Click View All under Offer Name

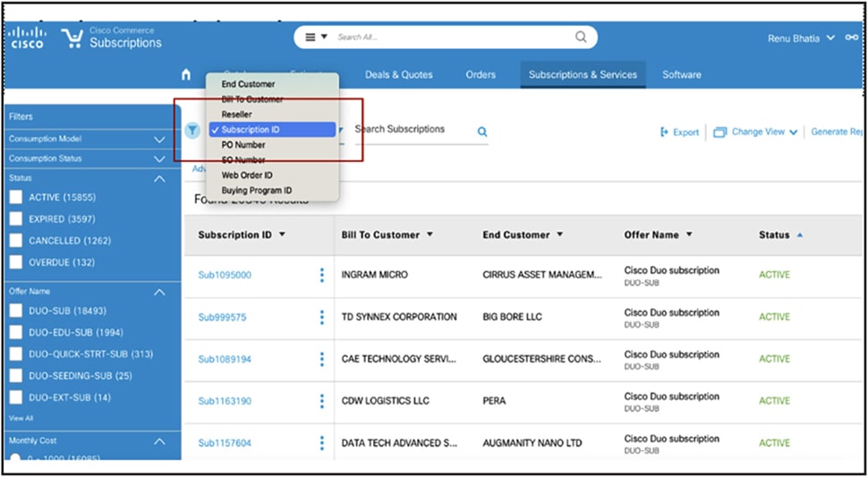tap(21, 418)
